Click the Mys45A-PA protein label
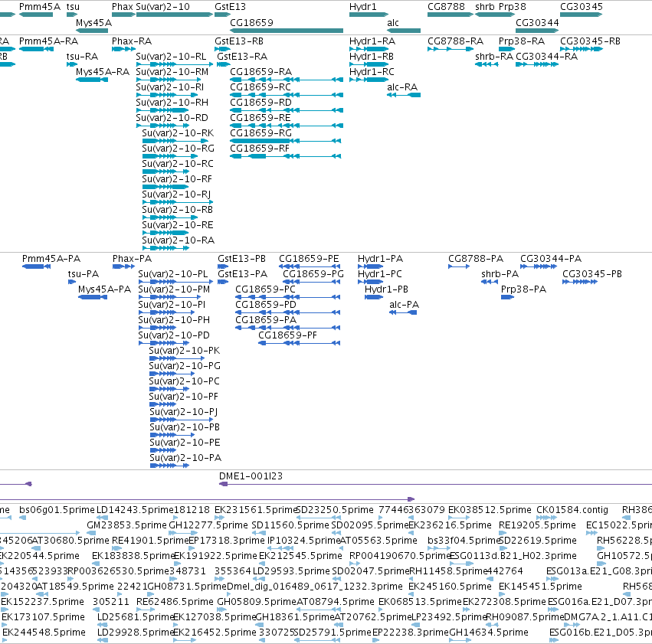The width and height of the screenshot is (652, 644). [104, 289]
